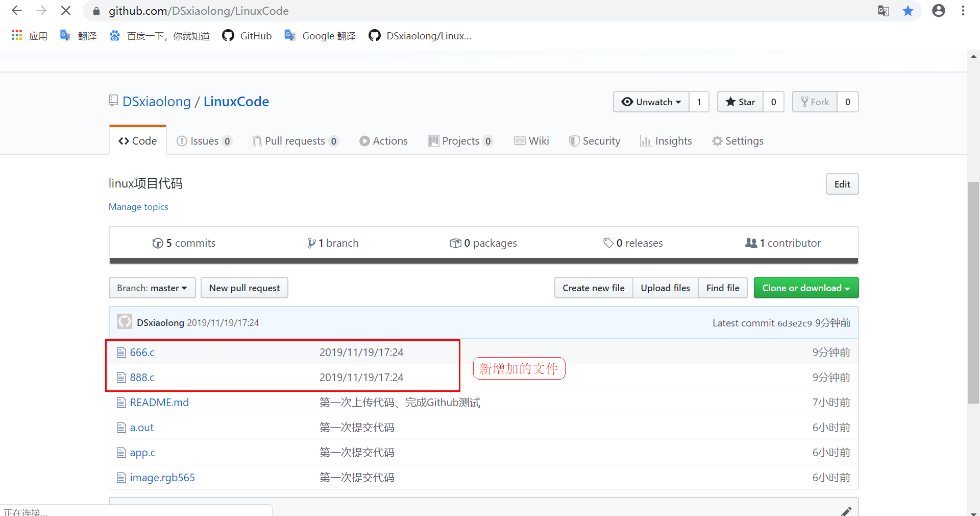Click the Google Translate icon in address bar
The height and width of the screenshot is (516, 980).
[x=884, y=11]
